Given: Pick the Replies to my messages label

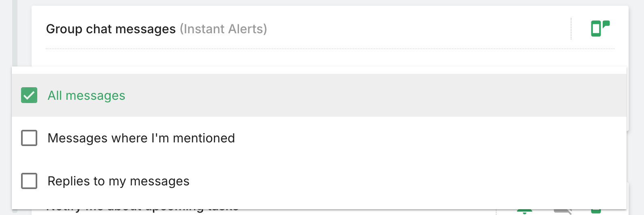Looking at the screenshot, I should pyautogui.click(x=118, y=181).
